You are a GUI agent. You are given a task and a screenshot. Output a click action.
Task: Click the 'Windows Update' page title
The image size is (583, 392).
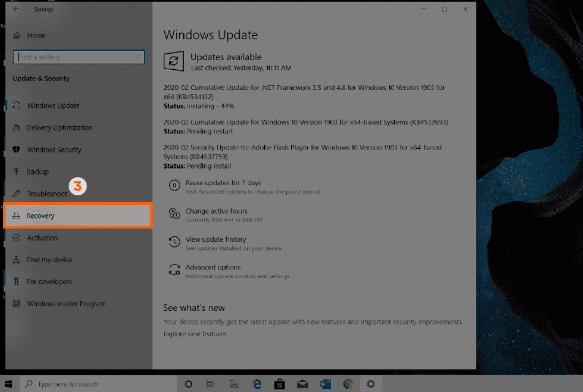pyautogui.click(x=210, y=35)
